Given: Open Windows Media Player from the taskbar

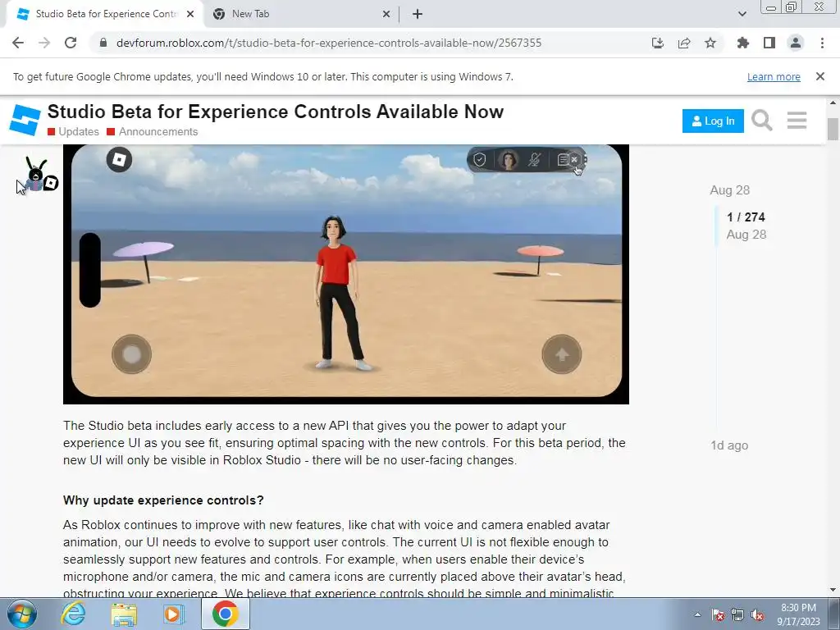Looking at the screenshot, I should (173, 614).
